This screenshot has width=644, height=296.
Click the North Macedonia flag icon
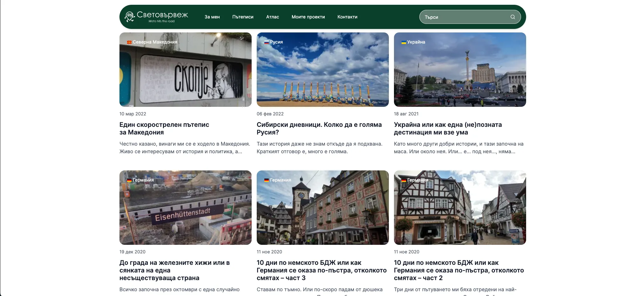coord(129,42)
